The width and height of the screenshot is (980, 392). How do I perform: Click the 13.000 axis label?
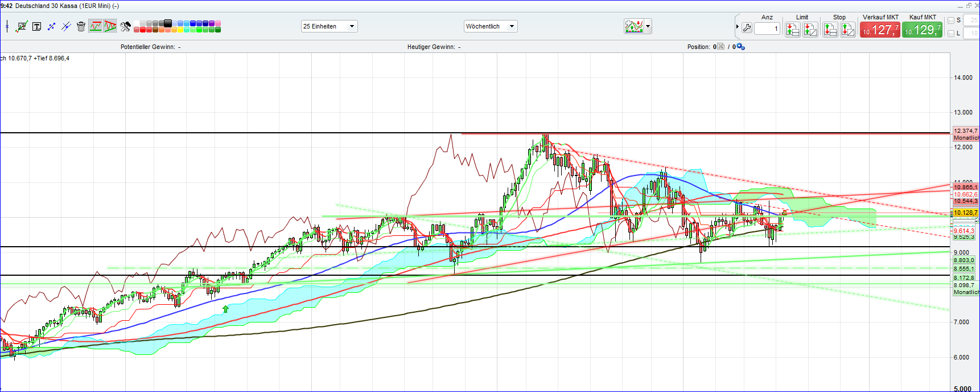coord(963,112)
